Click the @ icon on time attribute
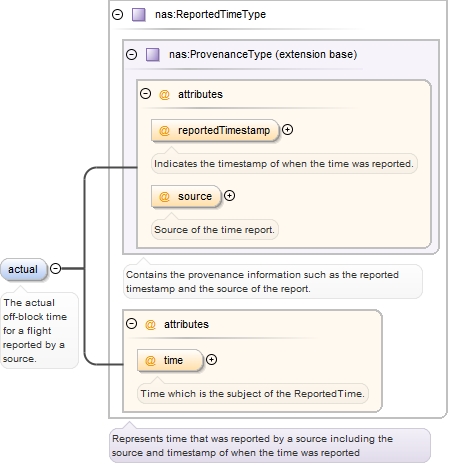The image size is (449, 466). [150, 360]
